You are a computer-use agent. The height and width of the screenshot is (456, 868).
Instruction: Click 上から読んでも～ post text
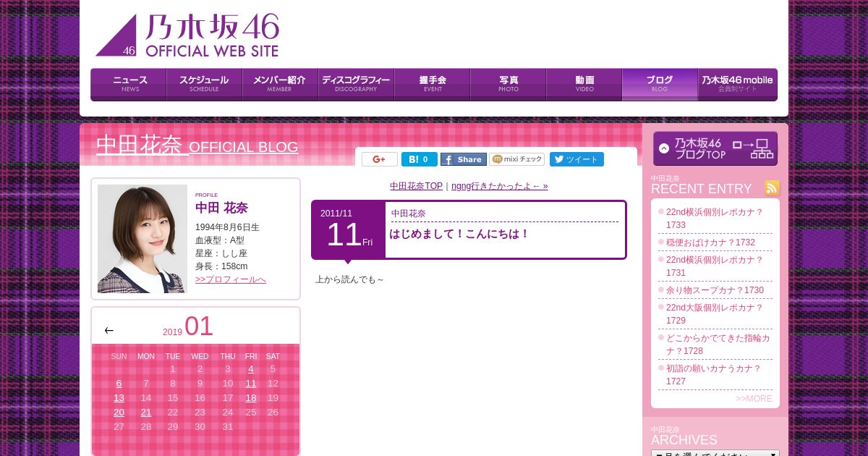pyautogui.click(x=349, y=279)
